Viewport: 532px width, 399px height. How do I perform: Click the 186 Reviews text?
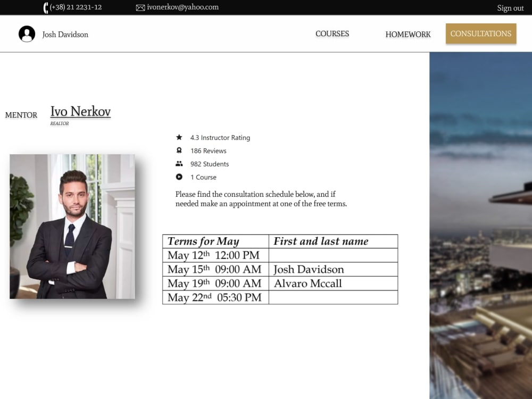209,151
